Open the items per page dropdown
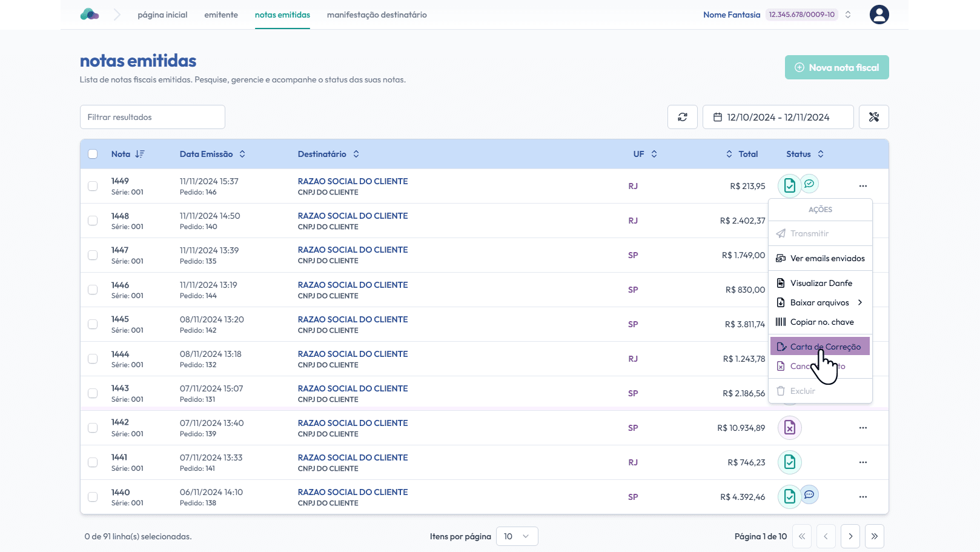The image size is (980, 552). coord(517,536)
